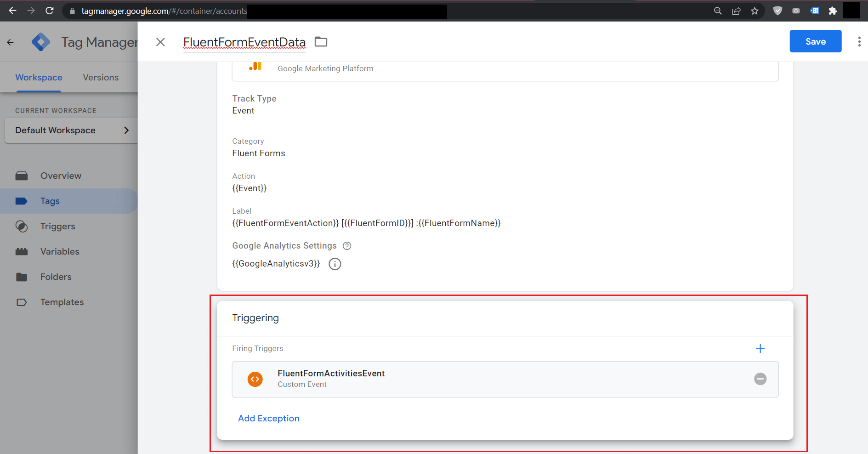This screenshot has height=454, width=868.
Task: Go to Triggers in sidebar
Action: (x=57, y=227)
